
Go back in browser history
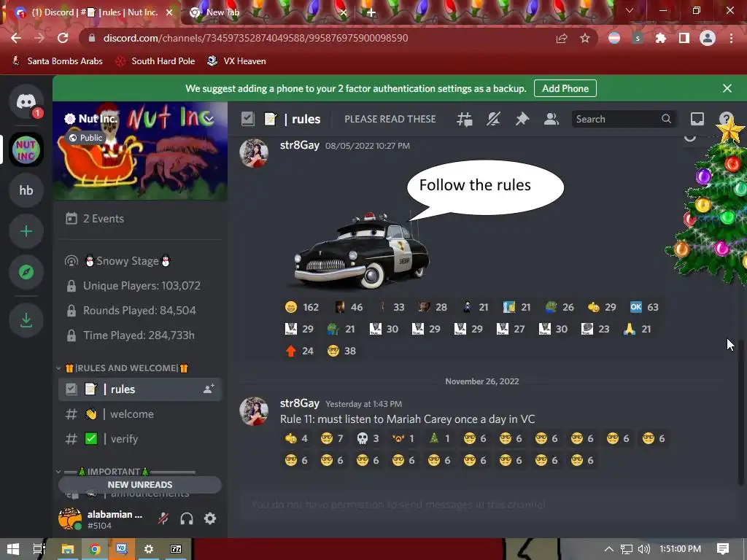click(x=16, y=38)
